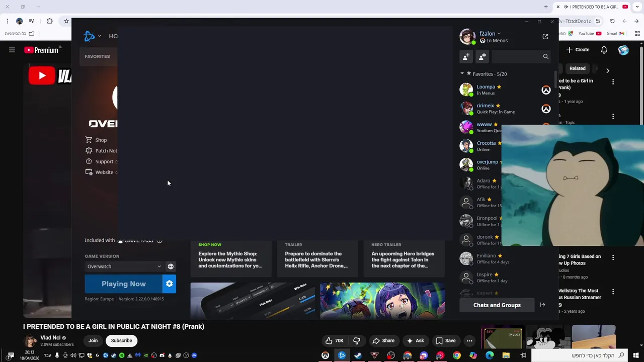This screenshot has width=644, height=362.
Task: Reload the Chrome page
Action: pos(612,21)
